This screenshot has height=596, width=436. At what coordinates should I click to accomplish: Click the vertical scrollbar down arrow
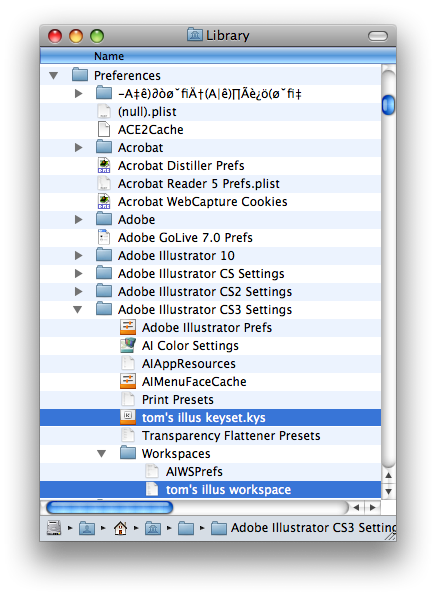click(388, 491)
